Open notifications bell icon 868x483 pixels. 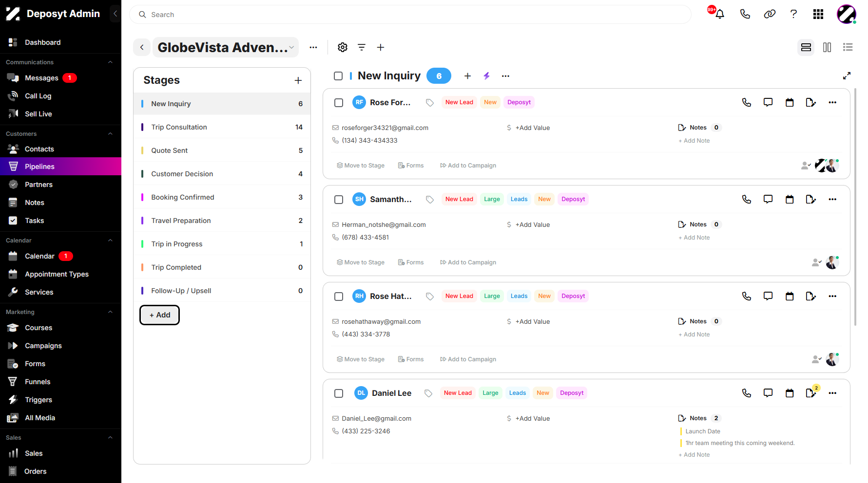719,14
